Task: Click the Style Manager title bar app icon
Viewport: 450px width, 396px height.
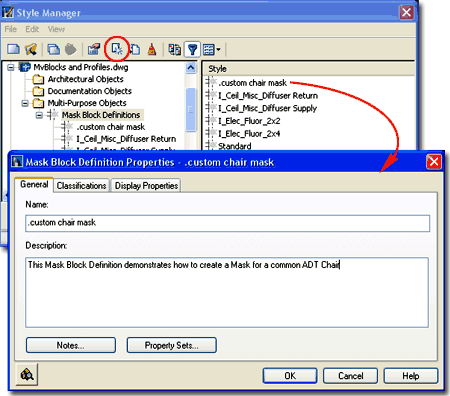Action: click(x=8, y=13)
